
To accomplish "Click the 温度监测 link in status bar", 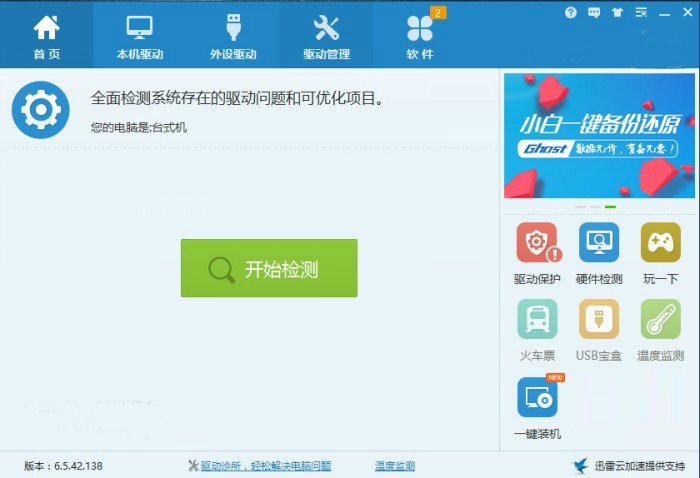I will coord(394,466).
